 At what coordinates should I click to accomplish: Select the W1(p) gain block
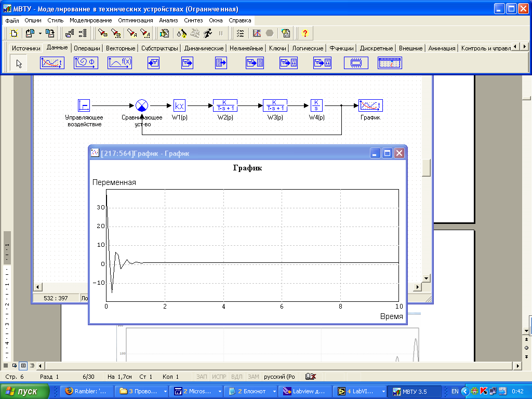(179, 105)
